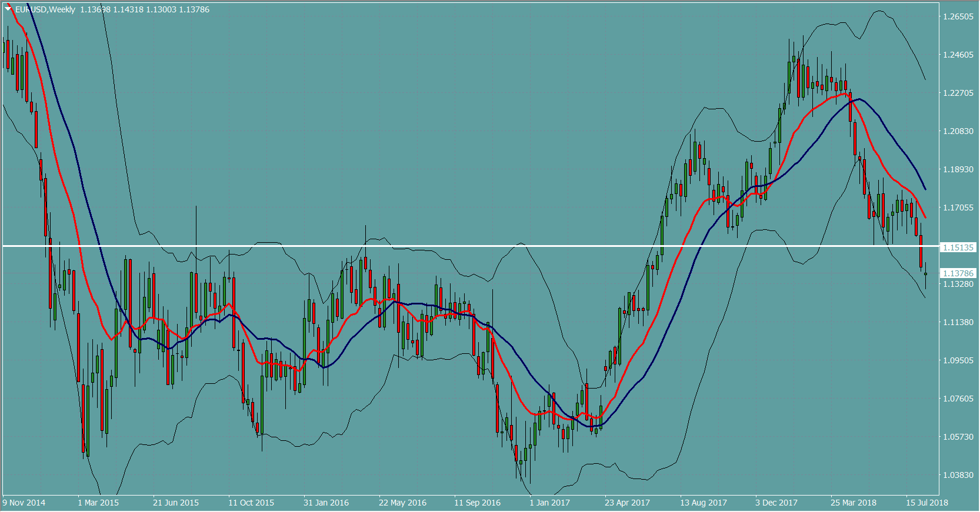Screen dimensions: 980x512
Task: Click the 1.26505 price scale label
Action: (x=958, y=16)
